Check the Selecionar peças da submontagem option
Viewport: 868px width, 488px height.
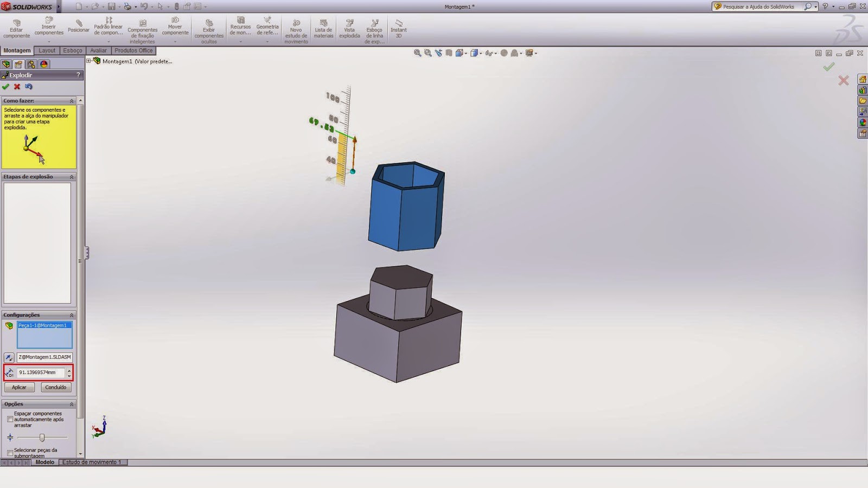[x=10, y=452]
